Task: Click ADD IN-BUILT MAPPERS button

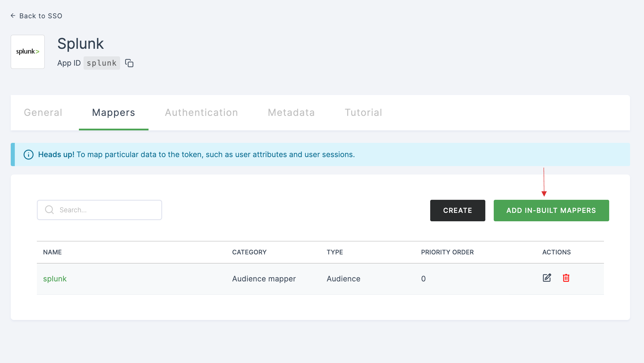Action: (551, 211)
